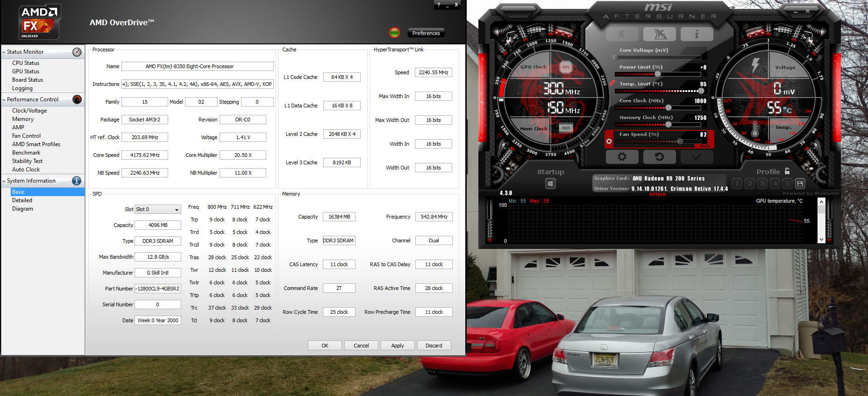Click the Cancel button in OverDrive
868x396 pixels.
pyautogui.click(x=361, y=346)
